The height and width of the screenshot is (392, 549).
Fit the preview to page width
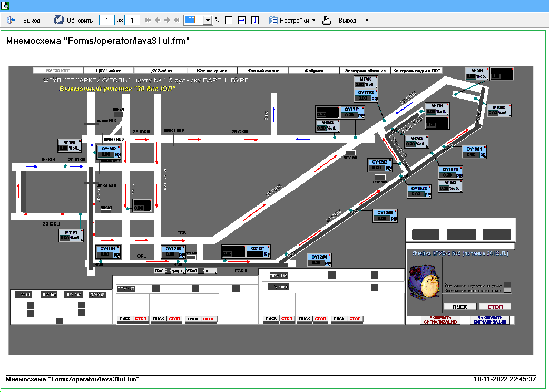[x=242, y=21]
